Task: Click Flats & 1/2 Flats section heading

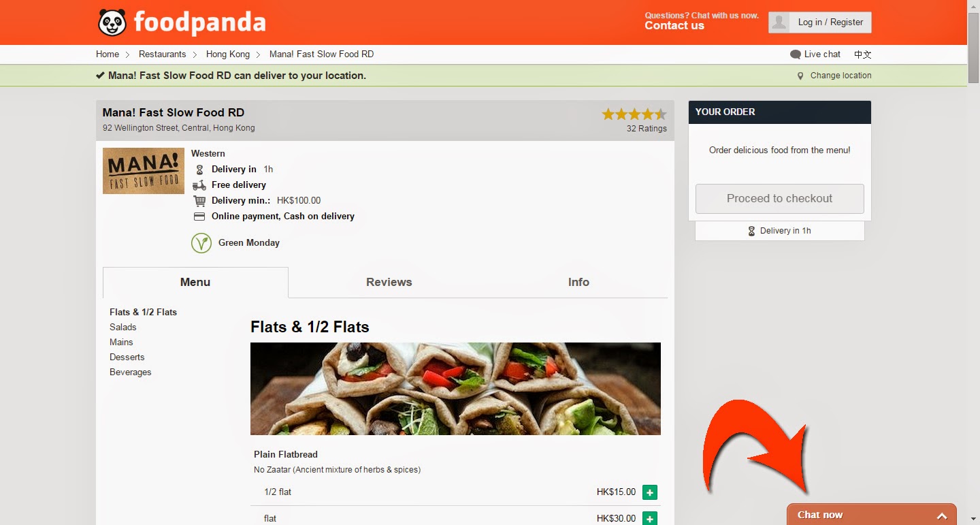Action: [x=310, y=327]
